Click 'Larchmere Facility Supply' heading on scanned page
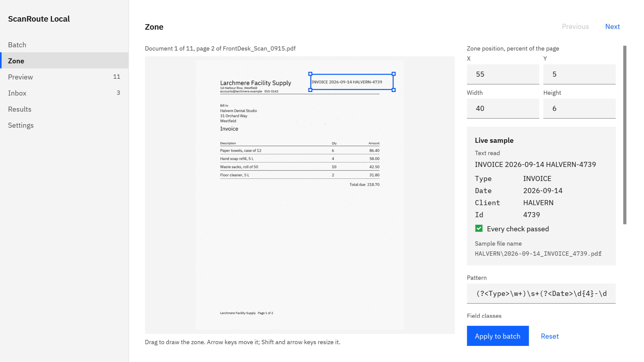The width and height of the screenshot is (644, 362). coord(255,83)
